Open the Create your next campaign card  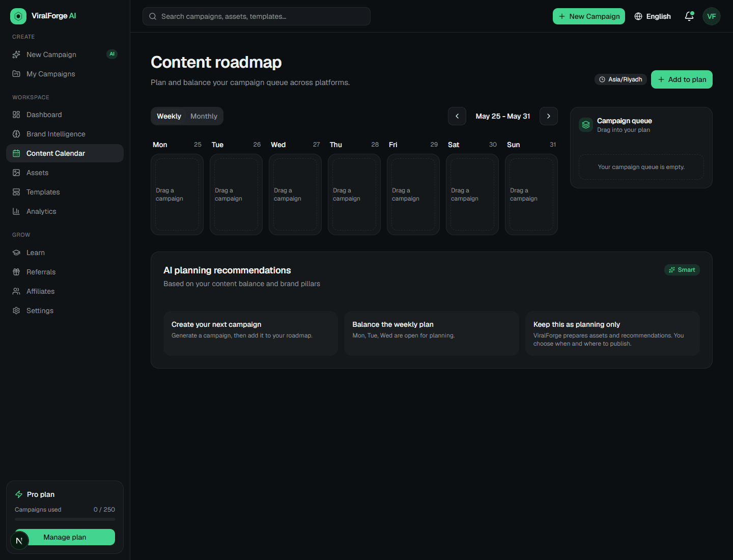pyautogui.click(x=250, y=333)
